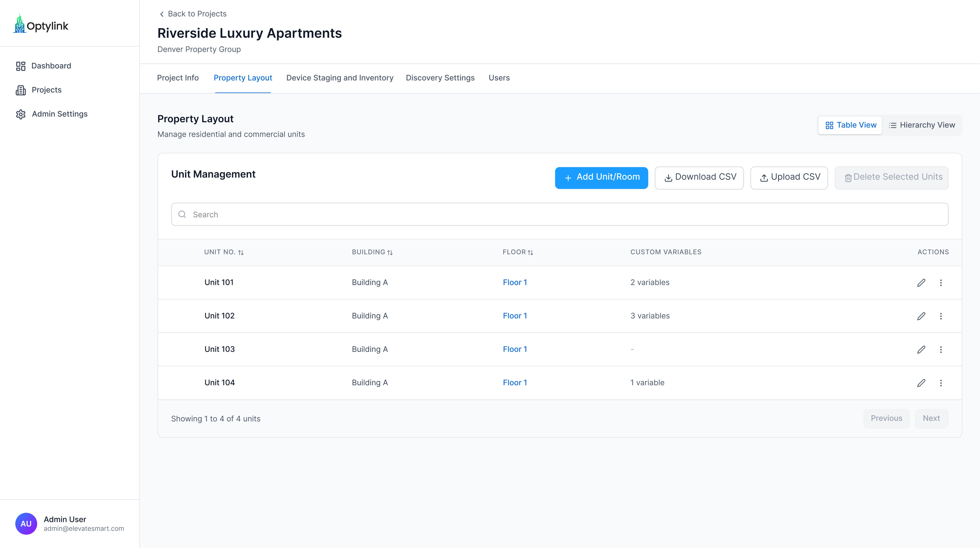Click Add Unit/Room button
The image size is (980, 548).
[x=601, y=178]
